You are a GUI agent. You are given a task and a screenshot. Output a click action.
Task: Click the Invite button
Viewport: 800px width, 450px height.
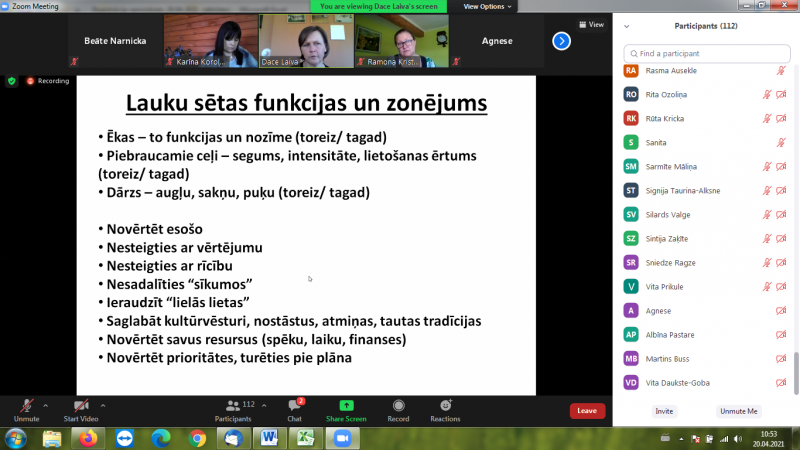pos(664,411)
